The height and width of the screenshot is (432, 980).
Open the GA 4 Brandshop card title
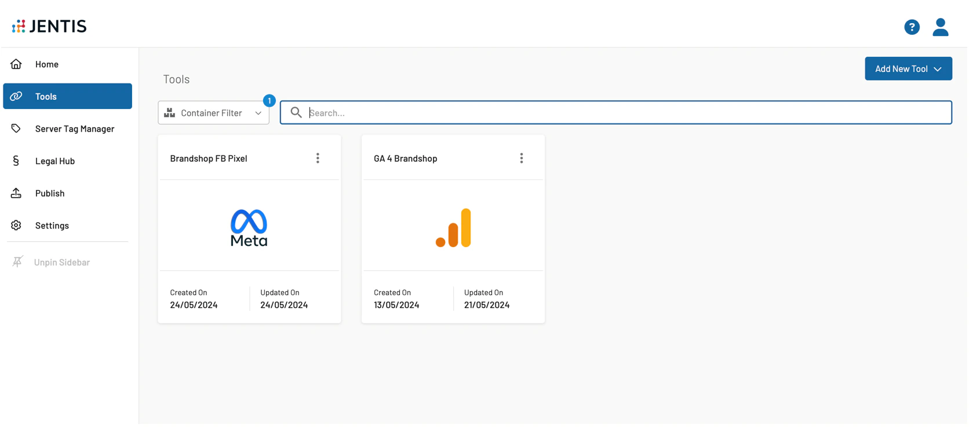coord(406,158)
